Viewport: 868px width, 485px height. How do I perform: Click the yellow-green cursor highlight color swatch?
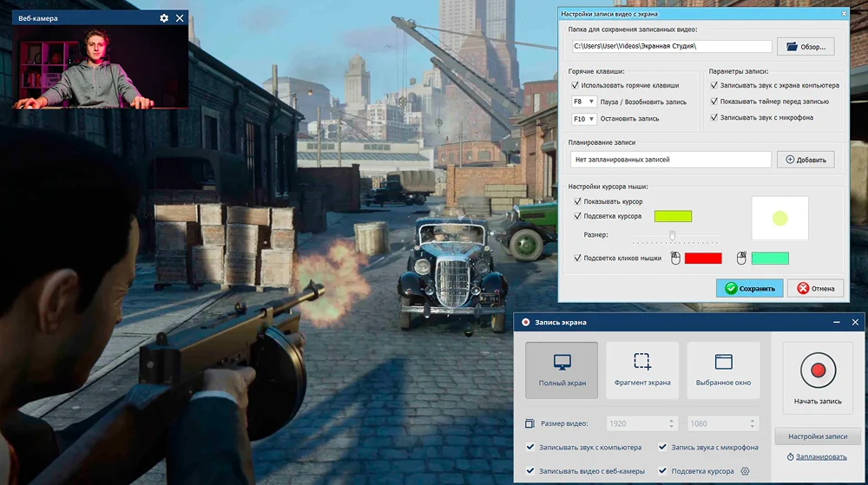click(x=673, y=216)
